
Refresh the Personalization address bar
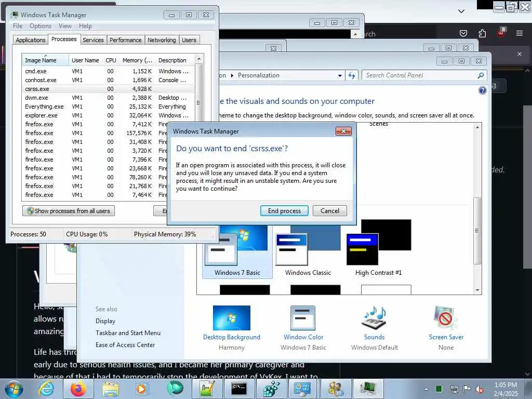[x=352, y=76]
